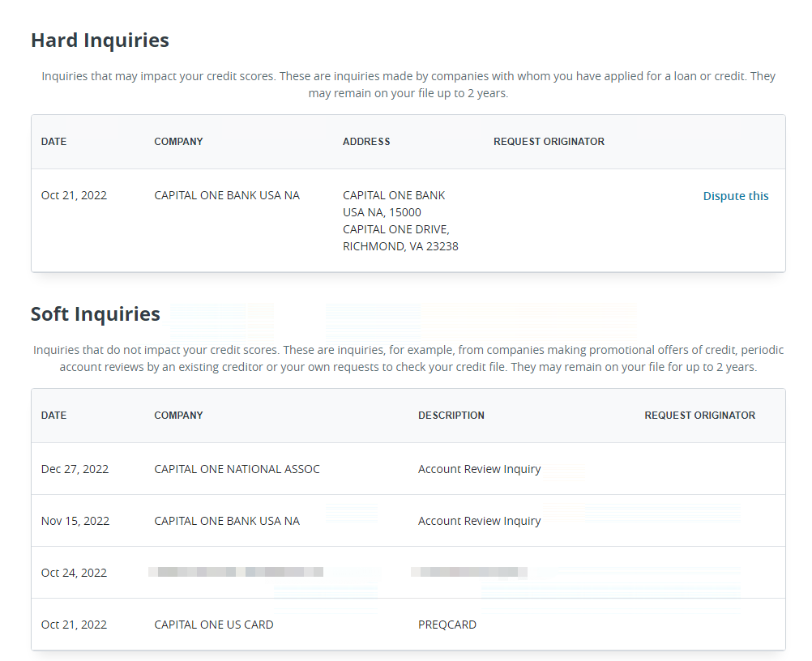
Task: Click DATE header in Soft Inquiries table
Action: 53,416
